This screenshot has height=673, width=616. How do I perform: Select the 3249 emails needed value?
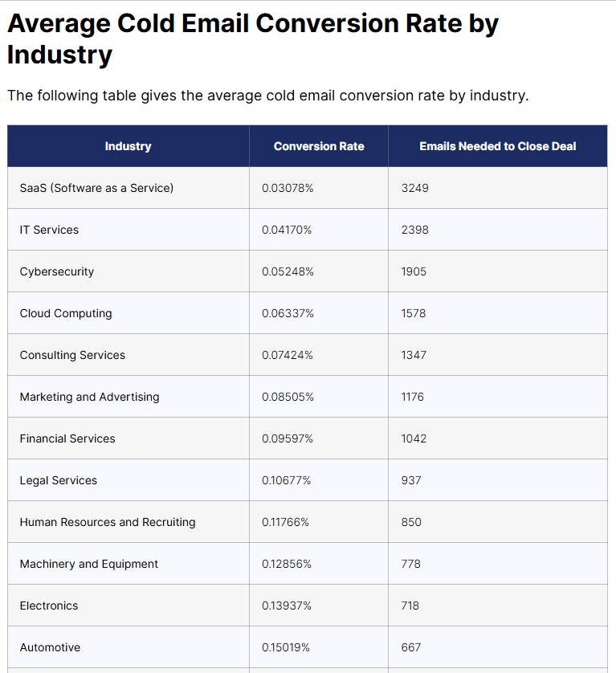pos(415,188)
